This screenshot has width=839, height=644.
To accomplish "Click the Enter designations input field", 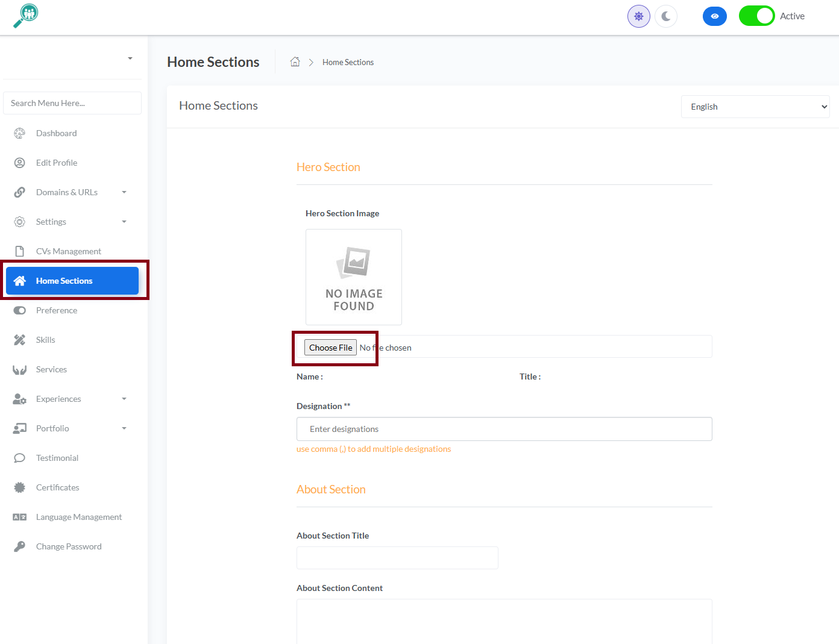I will (504, 429).
